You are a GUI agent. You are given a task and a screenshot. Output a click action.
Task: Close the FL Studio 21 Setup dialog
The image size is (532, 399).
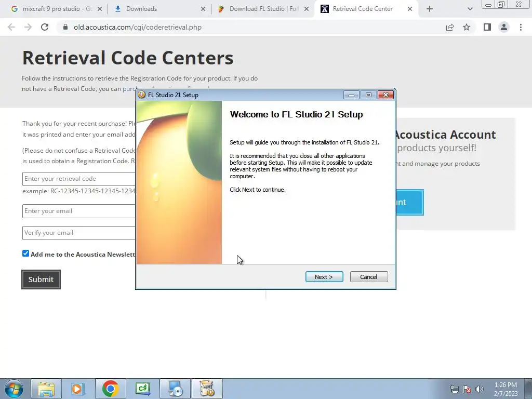pos(385,95)
